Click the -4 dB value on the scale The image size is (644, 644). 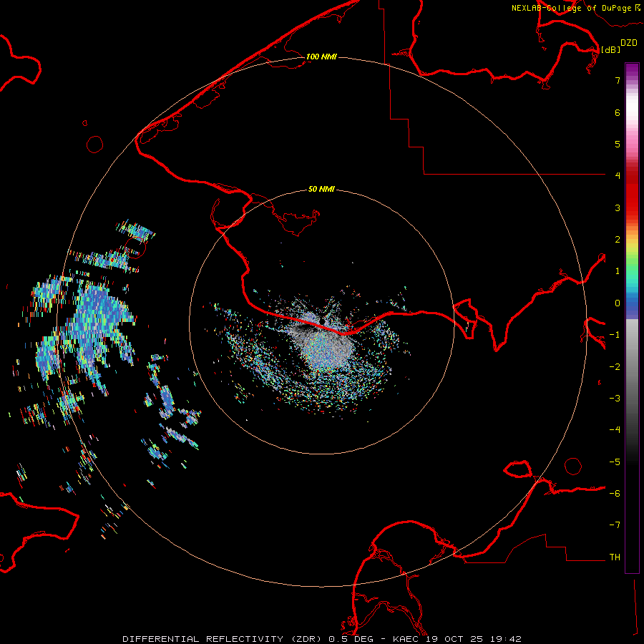615,430
